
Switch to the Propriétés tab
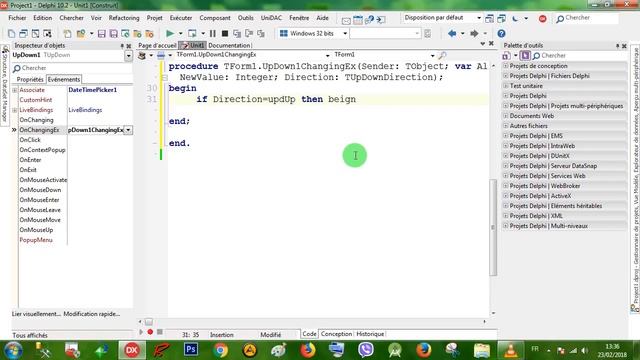30,79
